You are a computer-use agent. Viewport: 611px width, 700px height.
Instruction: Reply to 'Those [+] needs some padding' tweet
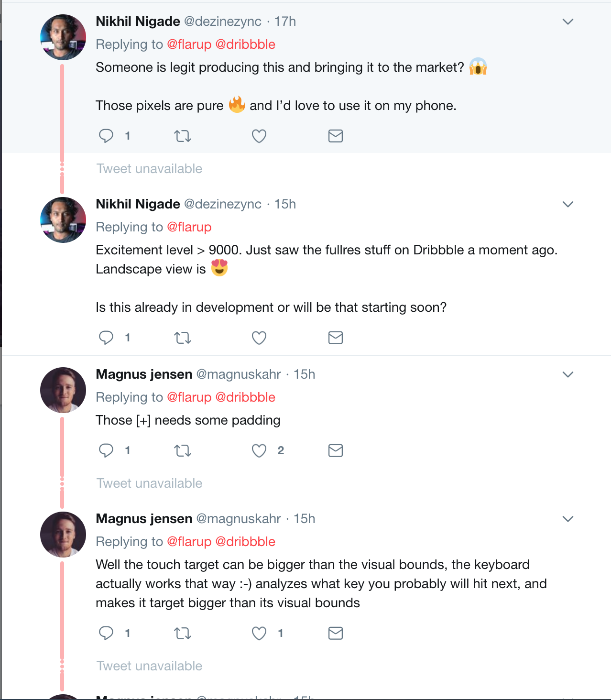tap(106, 450)
